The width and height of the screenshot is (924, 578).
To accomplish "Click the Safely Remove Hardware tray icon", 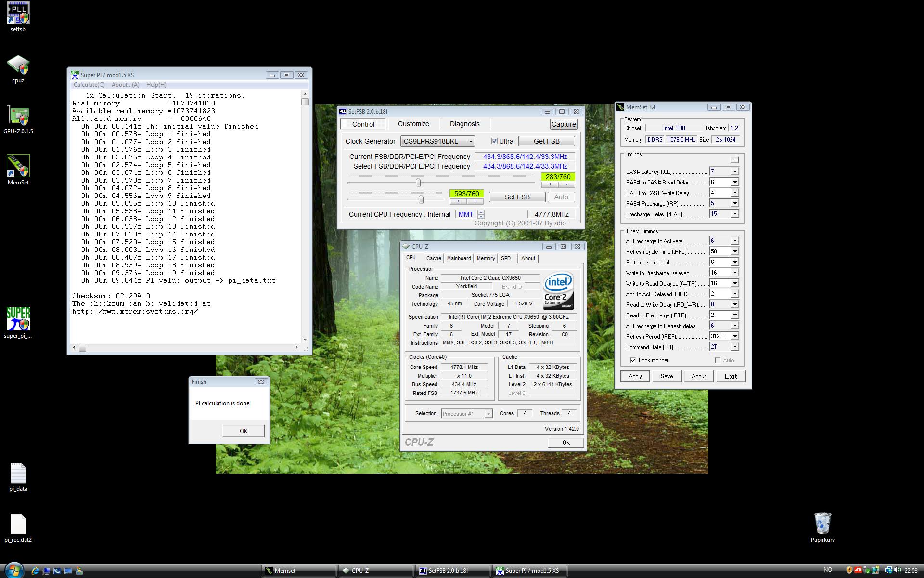I will click(x=868, y=570).
